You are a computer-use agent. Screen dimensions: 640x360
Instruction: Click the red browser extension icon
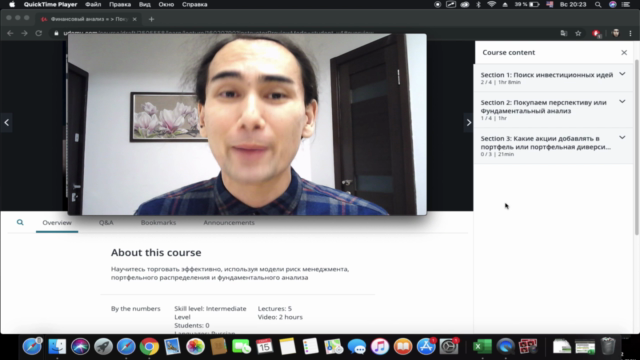[596, 33]
